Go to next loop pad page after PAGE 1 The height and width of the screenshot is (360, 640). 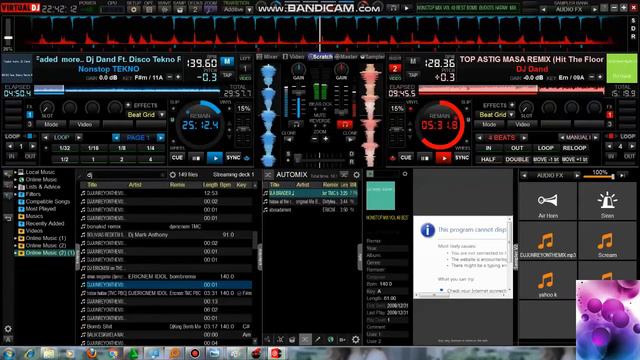point(161,138)
